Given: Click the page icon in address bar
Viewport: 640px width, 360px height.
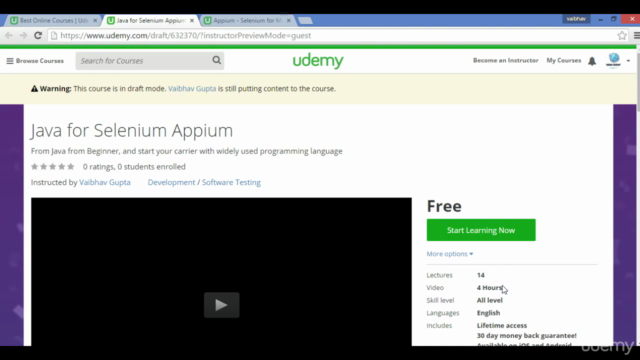Looking at the screenshot, I should [x=54, y=36].
